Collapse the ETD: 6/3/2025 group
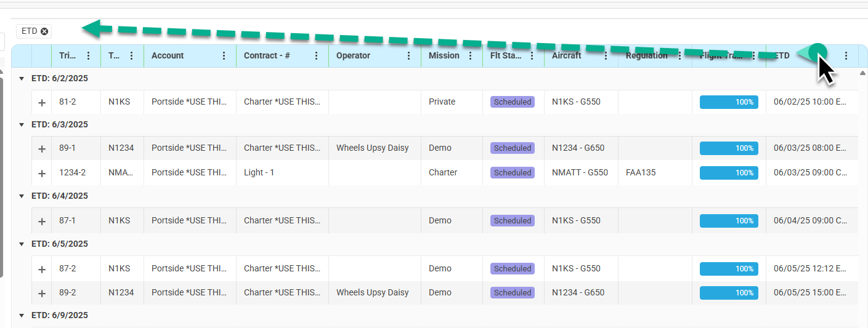This screenshot has width=868, height=328. click(22, 125)
